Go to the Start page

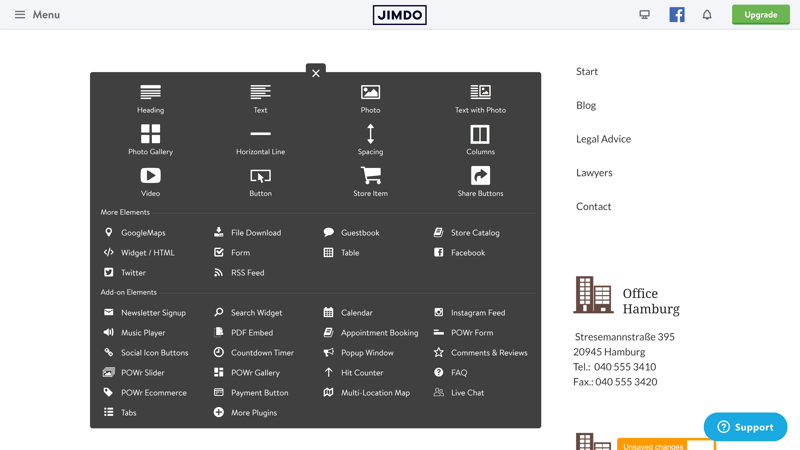tap(587, 71)
